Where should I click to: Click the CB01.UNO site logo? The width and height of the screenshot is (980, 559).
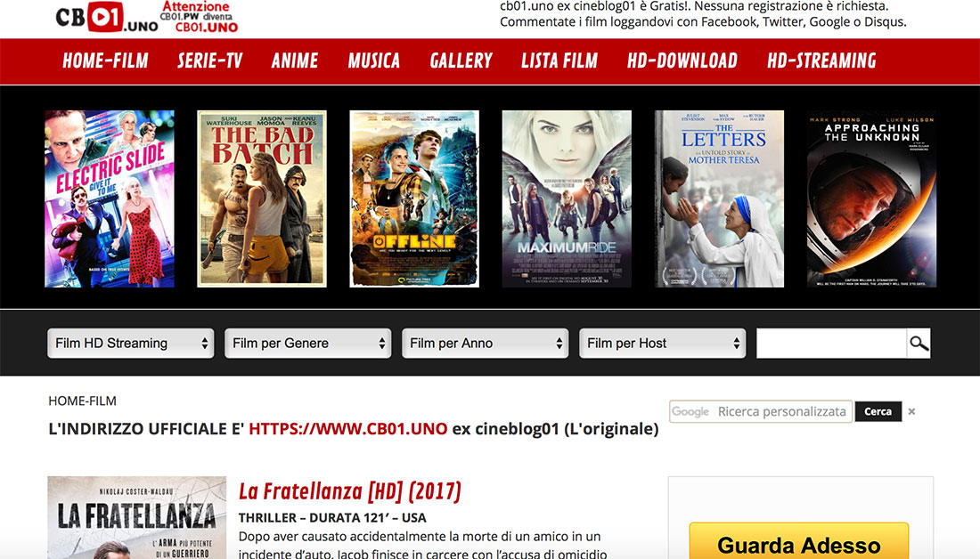106,18
